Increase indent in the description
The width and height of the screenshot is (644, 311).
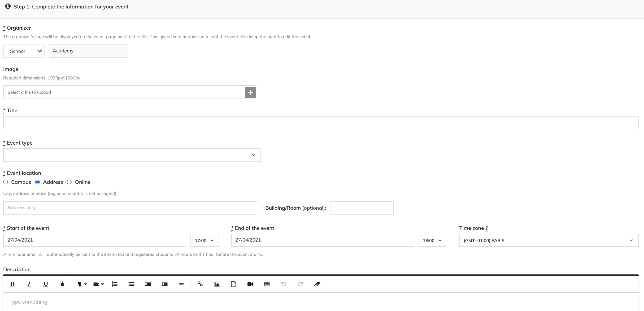(165, 284)
